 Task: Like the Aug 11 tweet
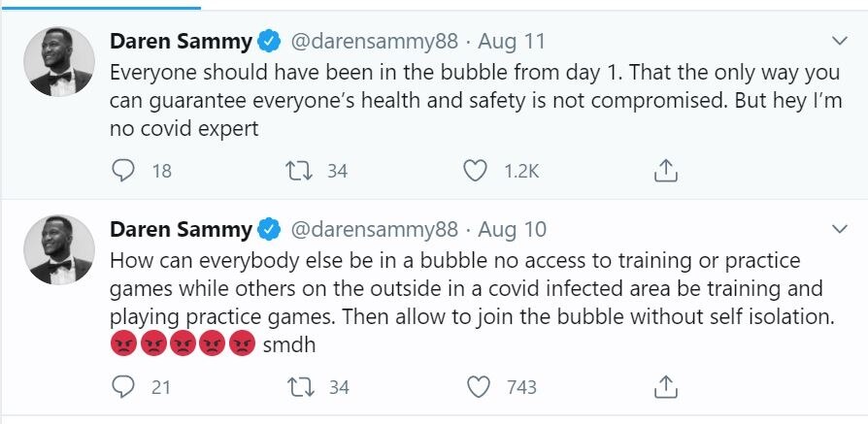(x=475, y=171)
